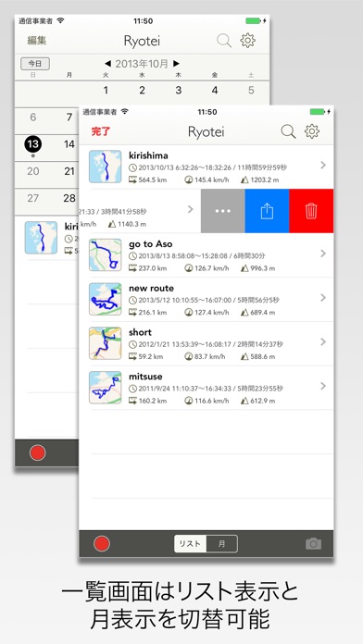The width and height of the screenshot is (363, 644).
Task: Select calendar day 7
Action: click(x=69, y=118)
